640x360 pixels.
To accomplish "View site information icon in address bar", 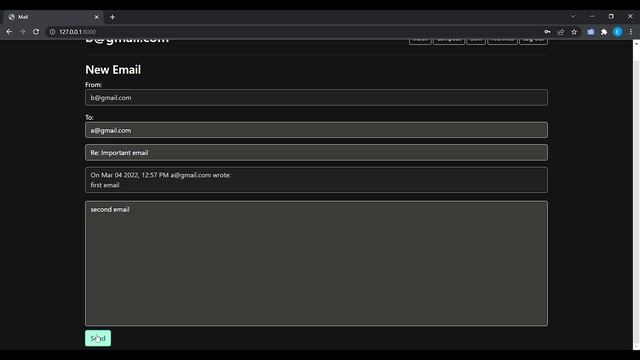I will (x=52, y=31).
